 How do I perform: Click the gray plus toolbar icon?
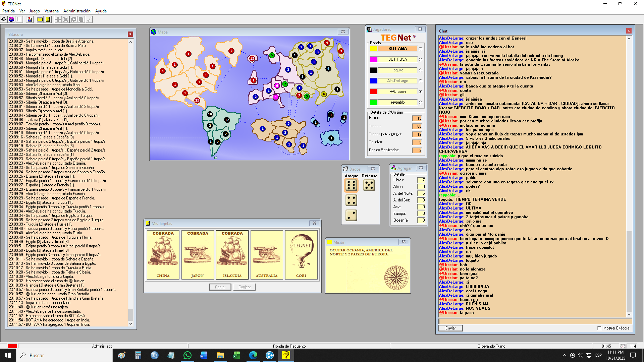[58, 19]
